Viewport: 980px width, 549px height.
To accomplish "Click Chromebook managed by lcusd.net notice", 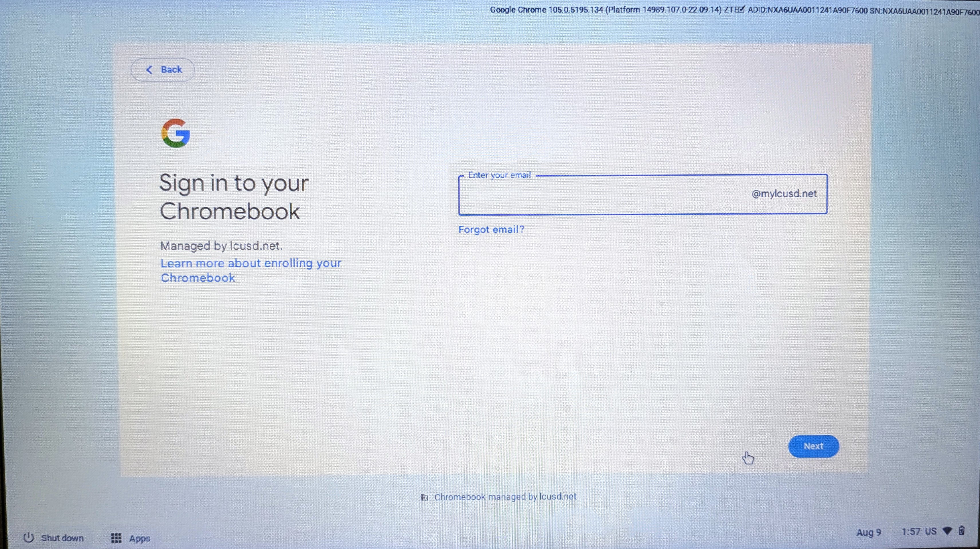I will [x=505, y=497].
